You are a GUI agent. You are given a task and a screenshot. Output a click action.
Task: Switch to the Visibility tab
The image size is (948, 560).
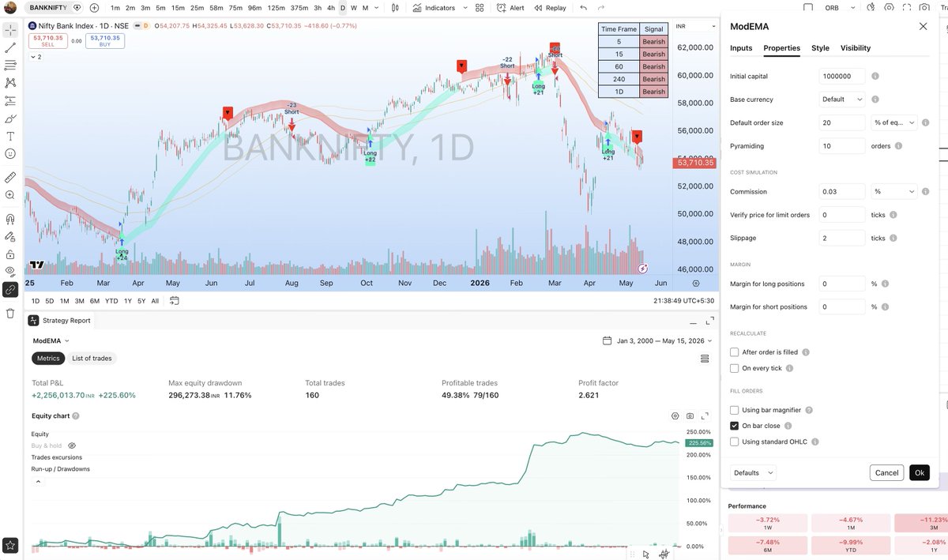point(856,48)
